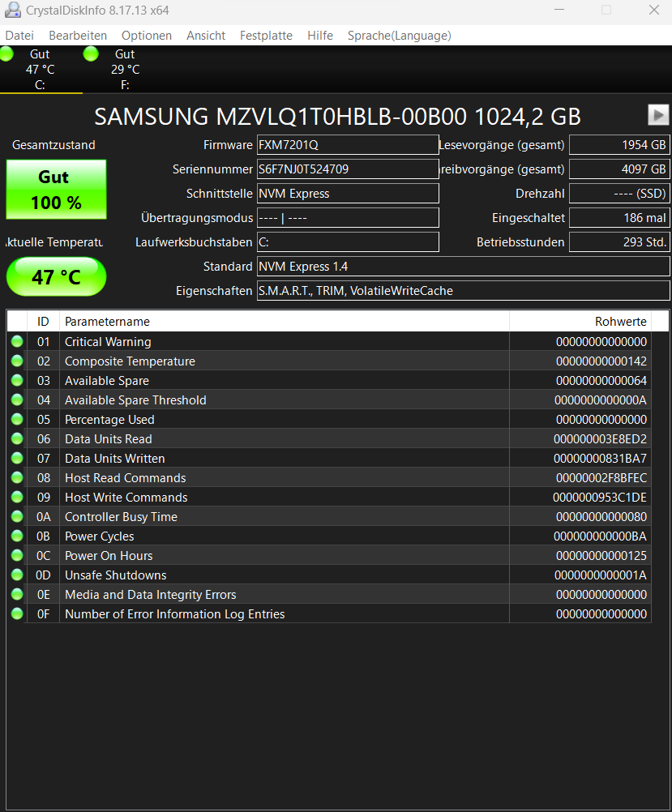Click raw value 00000000831BA7
Viewport: 672px width, 812px height.
click(x=600, y=459)
